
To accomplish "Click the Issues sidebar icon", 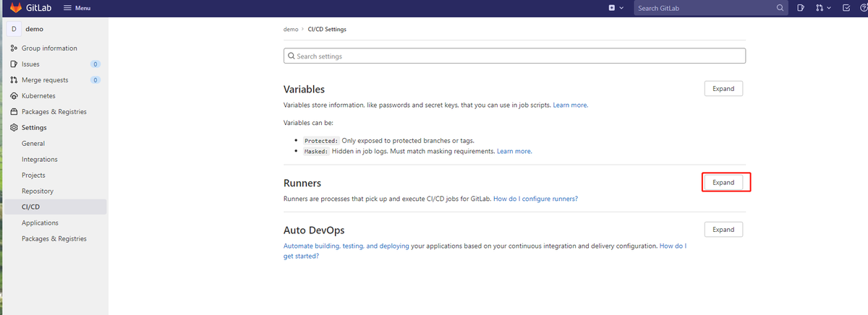I will [x=14, y=64].
